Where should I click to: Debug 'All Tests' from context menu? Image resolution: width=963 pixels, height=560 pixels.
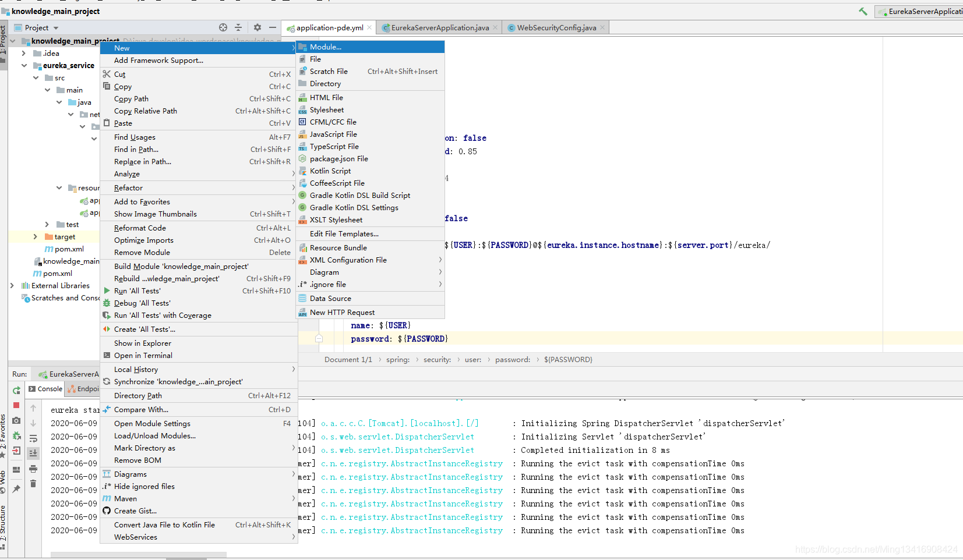pyautogui.click(x=198, y=303)
